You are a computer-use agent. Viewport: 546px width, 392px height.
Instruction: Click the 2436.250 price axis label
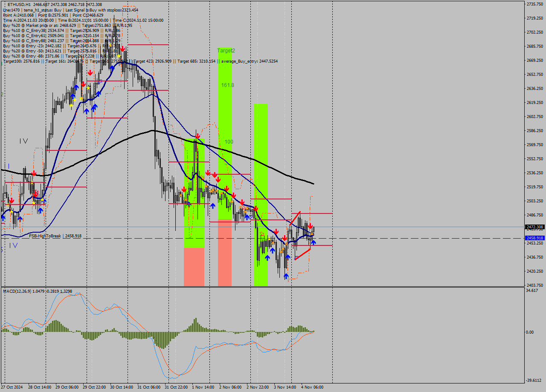point(534,257)
